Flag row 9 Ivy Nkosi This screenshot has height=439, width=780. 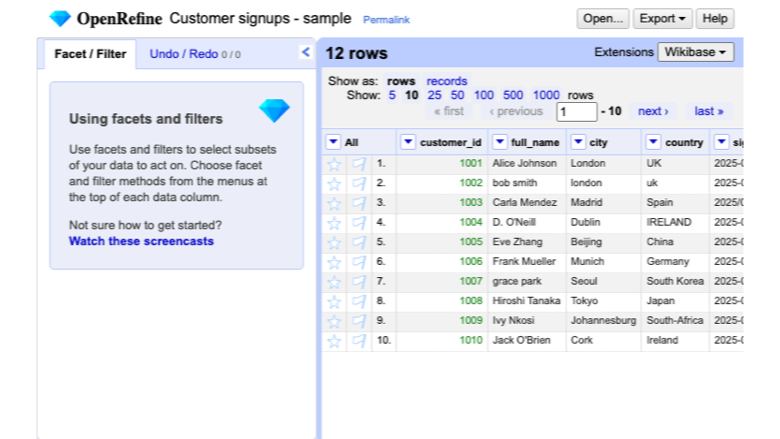[359, 322]
